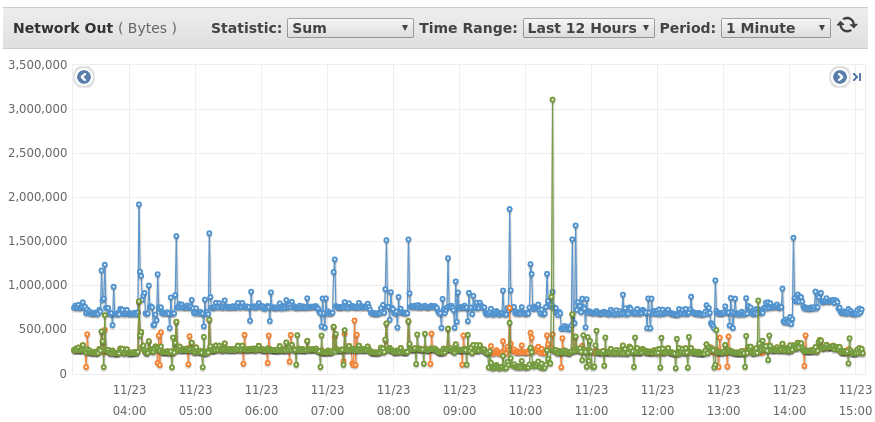Screen dimensions: 875x422
Task: Click the 04:00 x-axis time label
Action: point(129,411)
